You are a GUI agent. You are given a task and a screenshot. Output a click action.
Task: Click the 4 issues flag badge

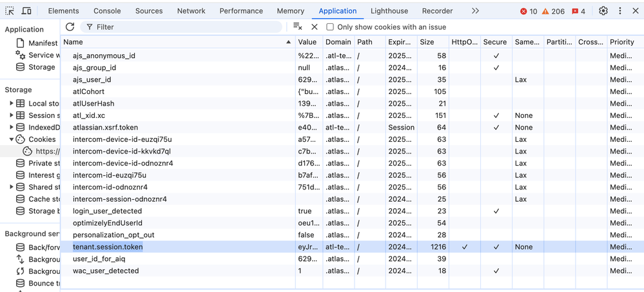[x=578, y=12]
